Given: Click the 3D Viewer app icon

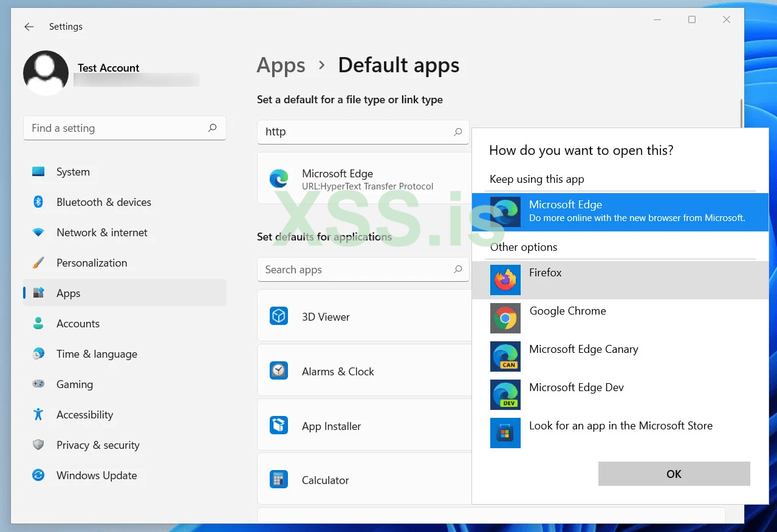Looking at the screenshot, I should pyautogui.click(x=279, y=316).
